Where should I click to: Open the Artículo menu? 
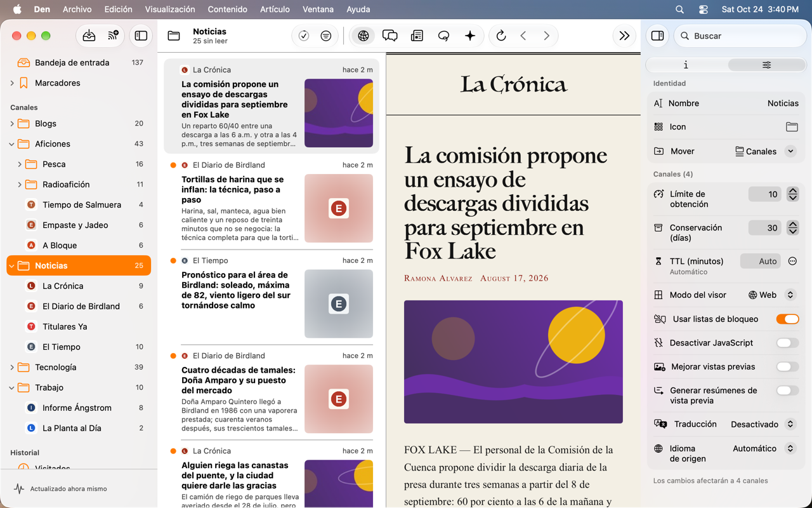pos(275,10)
